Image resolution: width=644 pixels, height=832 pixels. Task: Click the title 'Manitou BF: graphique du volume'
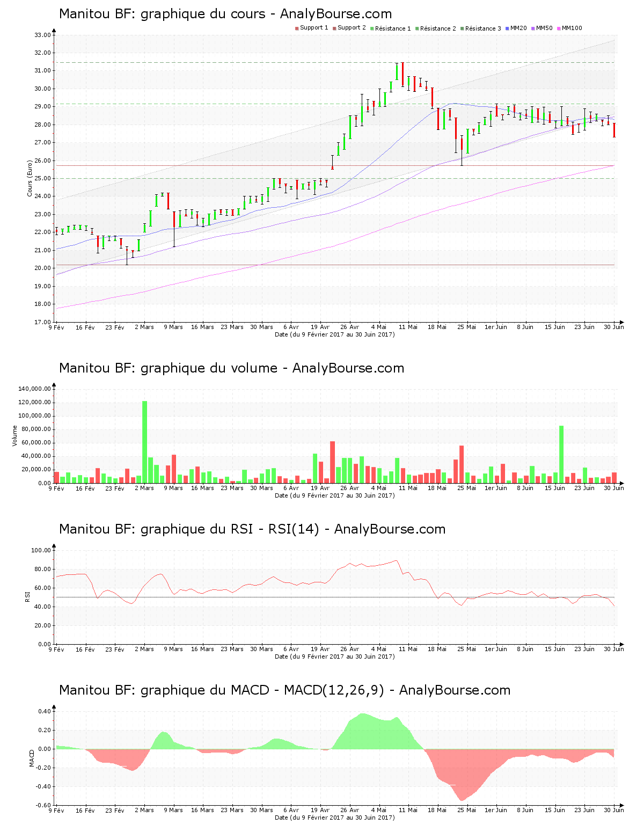coord(168,368)
